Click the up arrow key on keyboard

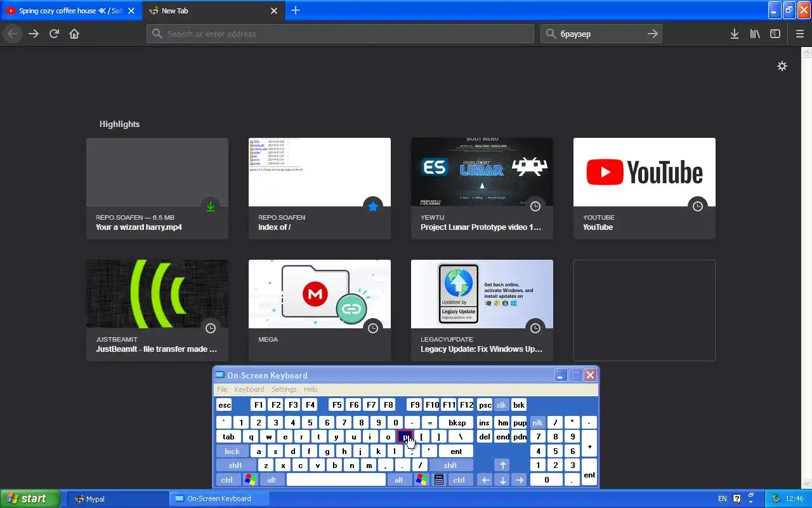point(502,465)
